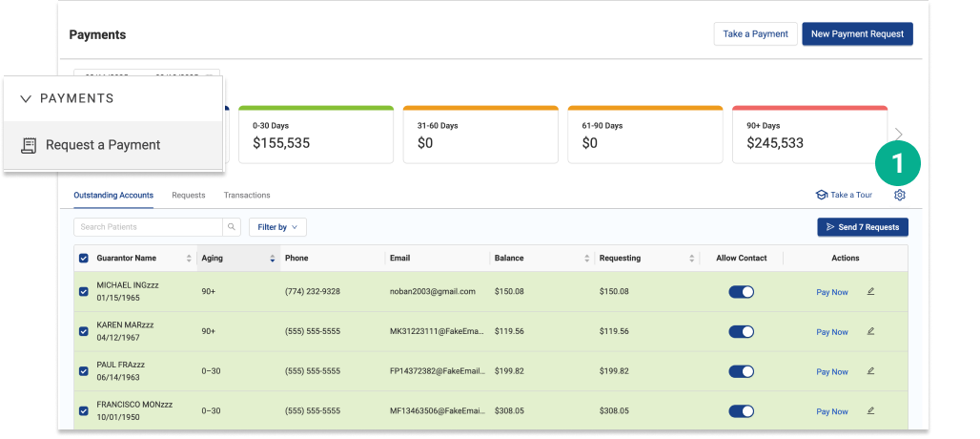The image size is (980, 439).
Task: Sort by Balance column
Action: 586,259
